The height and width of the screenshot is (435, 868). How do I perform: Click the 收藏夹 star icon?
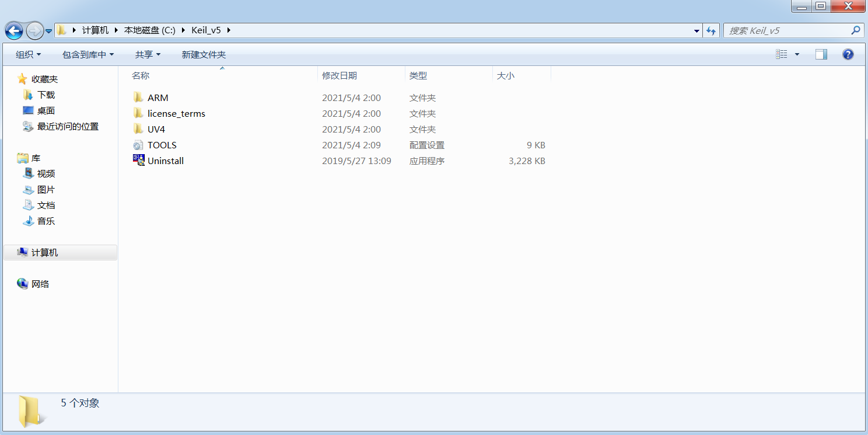pyautogui.click(x=22, y=79)
